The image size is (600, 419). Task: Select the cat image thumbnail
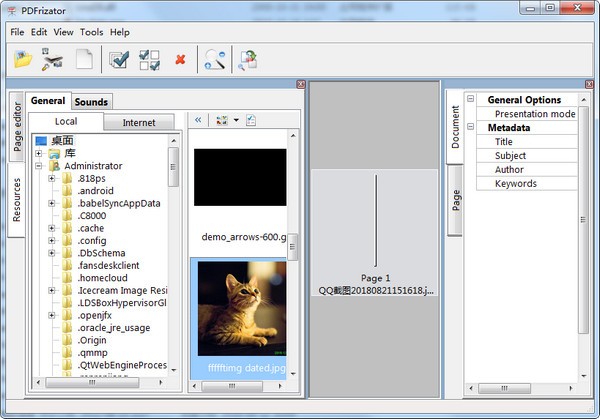tap(237, 310)
